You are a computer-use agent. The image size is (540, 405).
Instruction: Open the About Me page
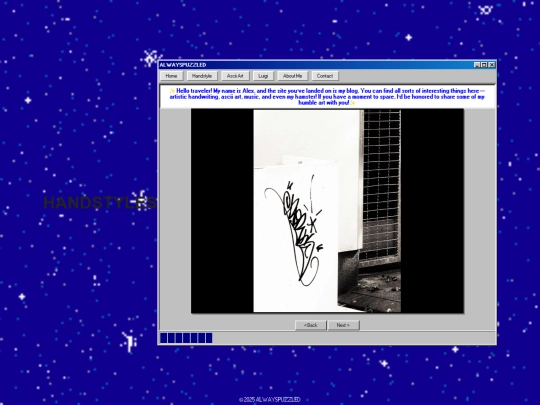coord(292,76)
